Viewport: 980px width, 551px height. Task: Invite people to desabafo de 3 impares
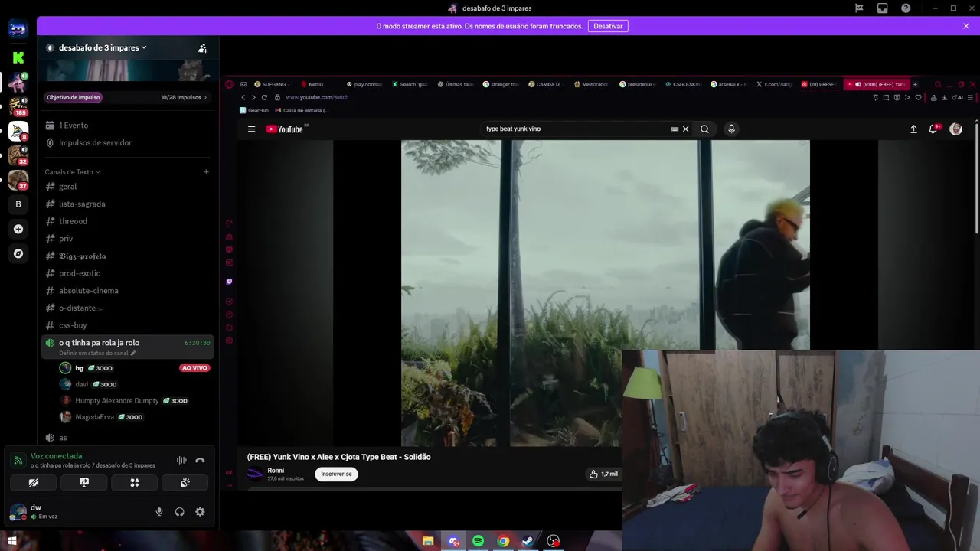click(x=203, y=47)
